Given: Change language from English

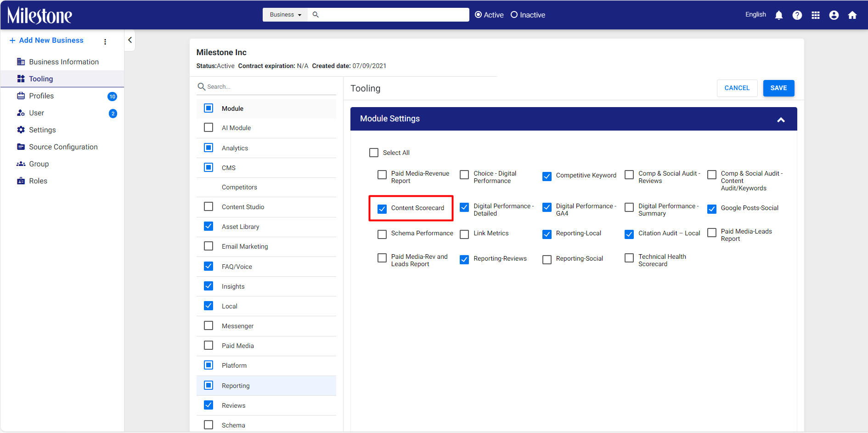Looking at the screenshot, I should [755, 15].
